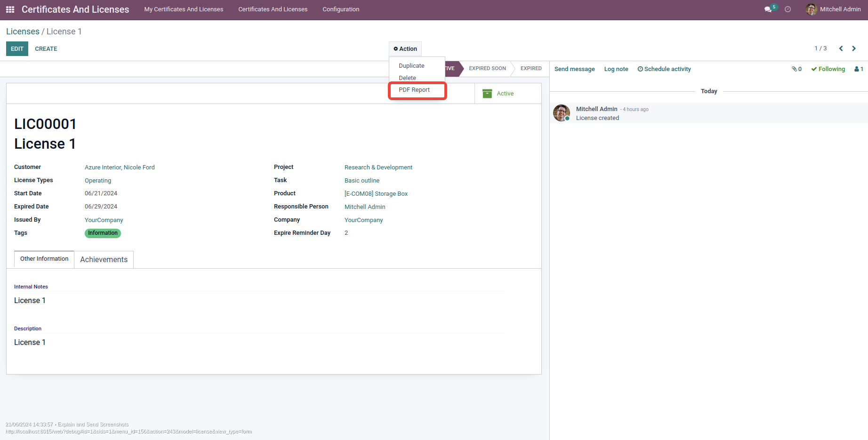Open the activities clock icon

coord(788,9)
